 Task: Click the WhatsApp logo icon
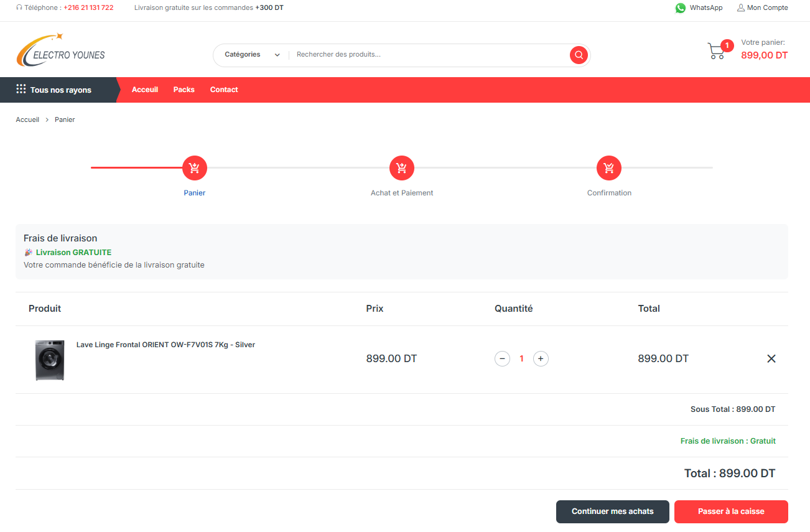(x=681, y=8)
